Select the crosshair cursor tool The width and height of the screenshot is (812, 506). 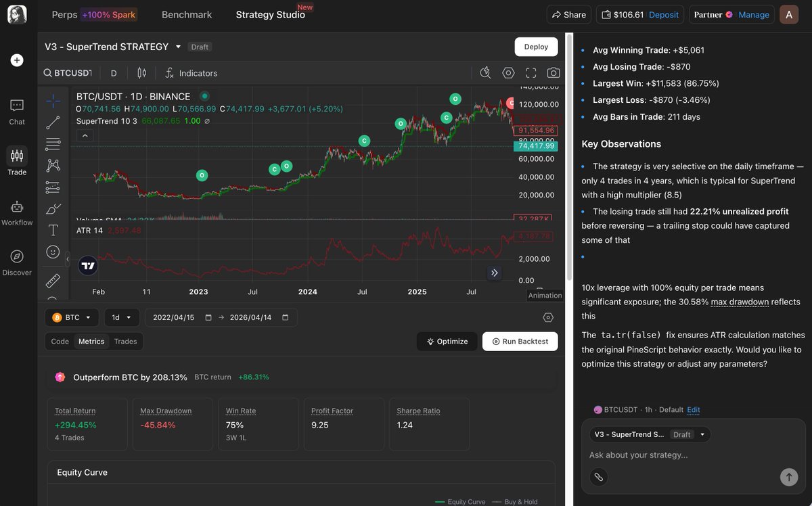pos(53,101)
